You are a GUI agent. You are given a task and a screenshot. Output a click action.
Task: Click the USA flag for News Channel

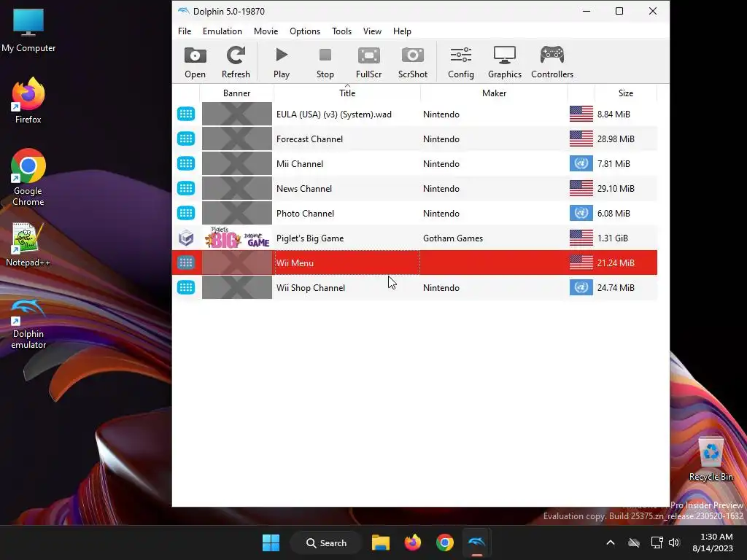click(581, 188)
